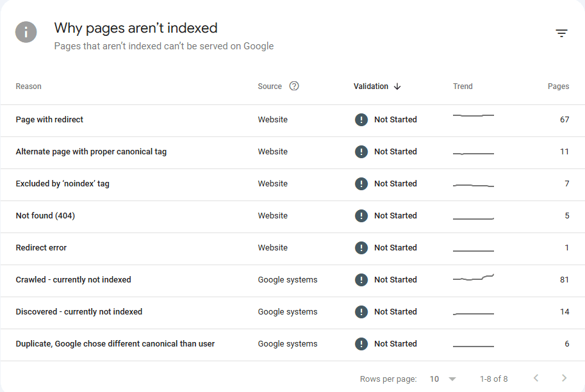Click trend sparkline for Crawled row
Screen dimensions: 585x392
pyautogui.click(x=473, y=277)
